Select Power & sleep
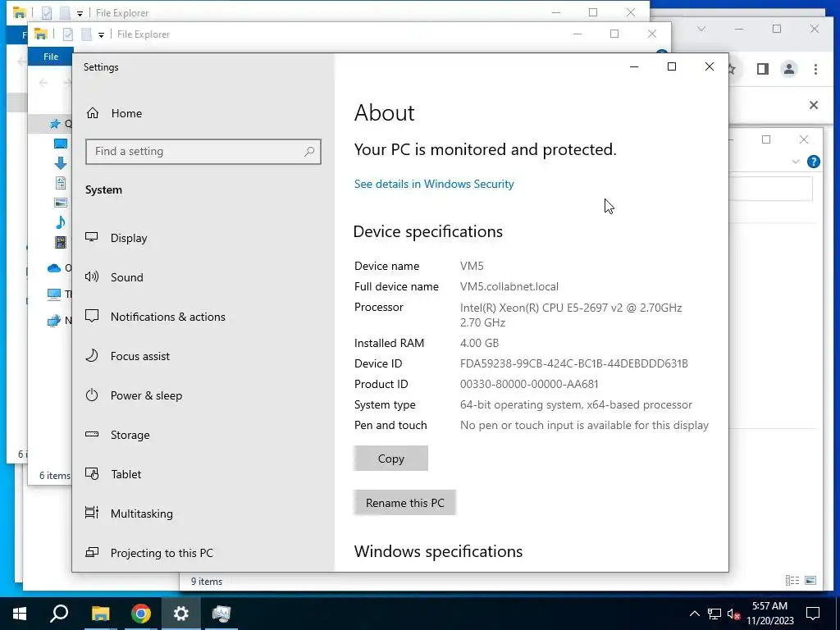Image resolution: width=840 pixels, height=630 pixels. point(146,395)
